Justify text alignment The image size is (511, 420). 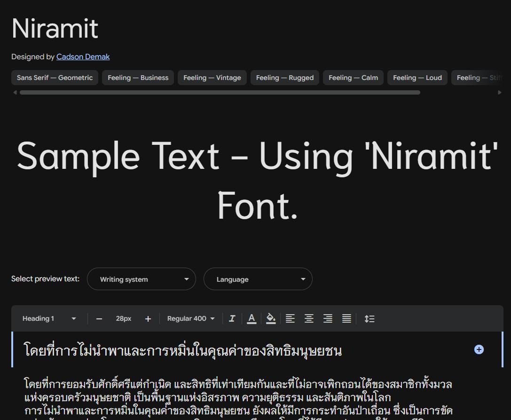(x=346, y=318)
